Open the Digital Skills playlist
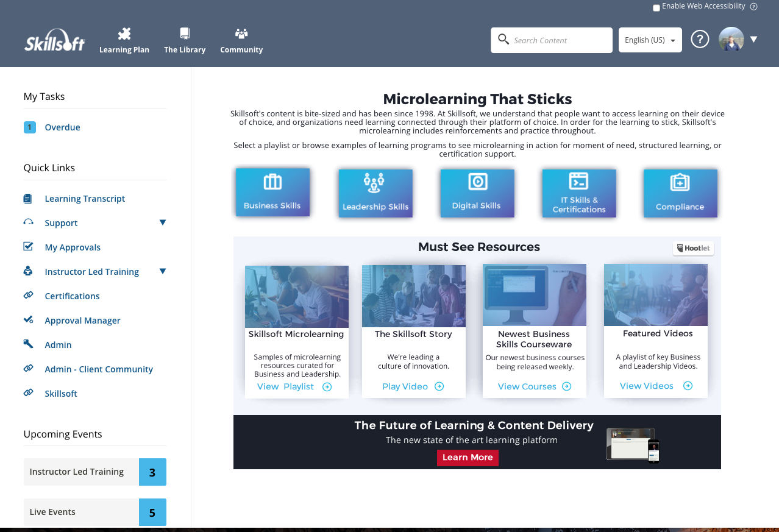Image resolution: width=779 pixels, height=532 pixels. pyautogui.click(x=477, y=193)
